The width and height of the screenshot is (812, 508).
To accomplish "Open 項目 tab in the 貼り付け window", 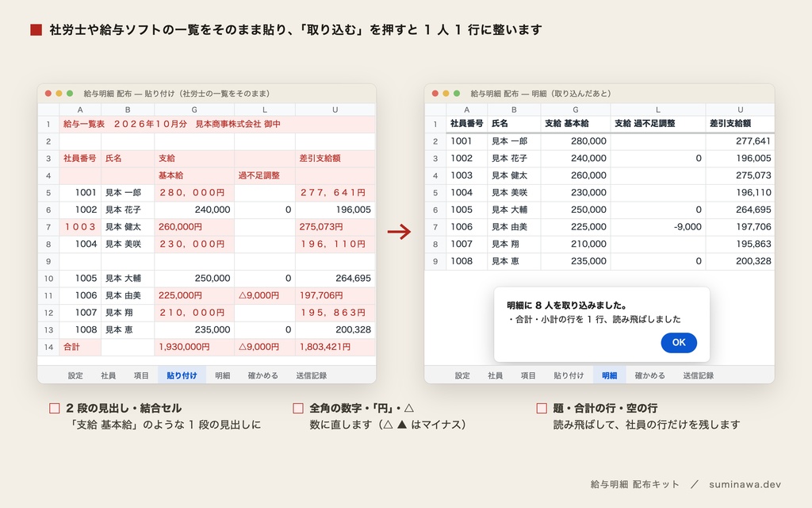I will point(141,375).
